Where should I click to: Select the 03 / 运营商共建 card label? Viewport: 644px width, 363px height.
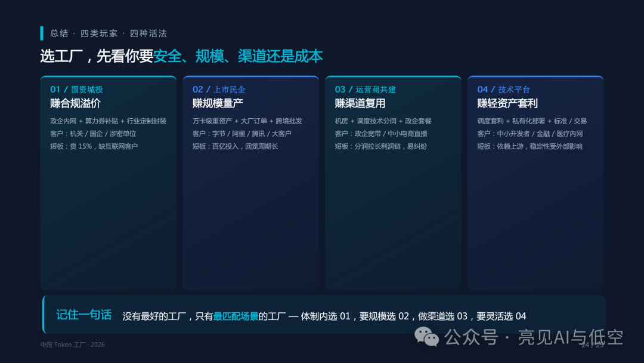pyautogui.click(x=365, y=89)
